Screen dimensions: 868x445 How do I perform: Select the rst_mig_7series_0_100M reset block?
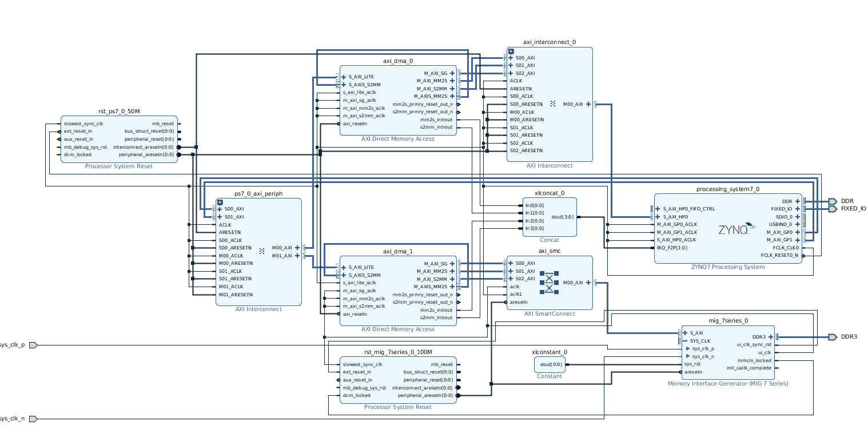pyautogui.click(x=397, y=379)
